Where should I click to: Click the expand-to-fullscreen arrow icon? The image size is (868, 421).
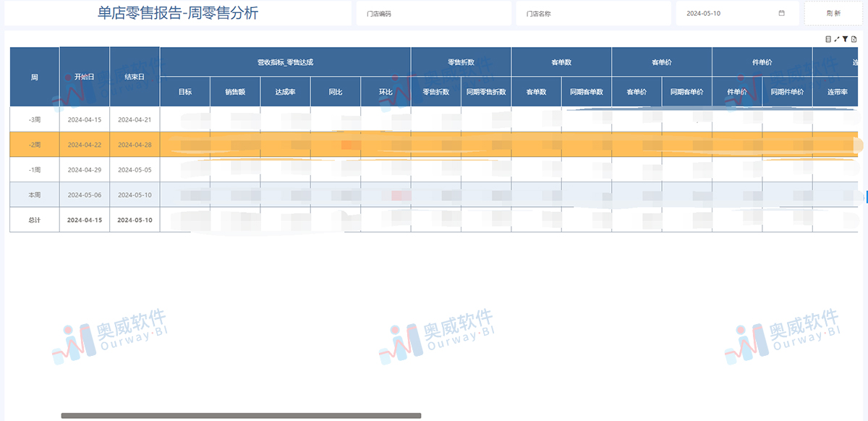click(836, 39)
